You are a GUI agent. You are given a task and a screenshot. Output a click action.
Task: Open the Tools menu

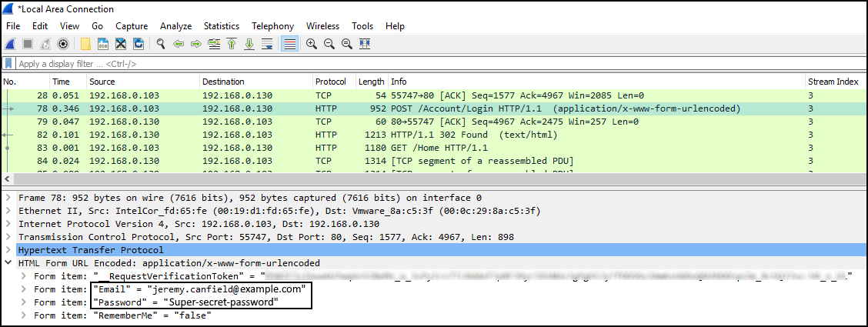point(362,26)
